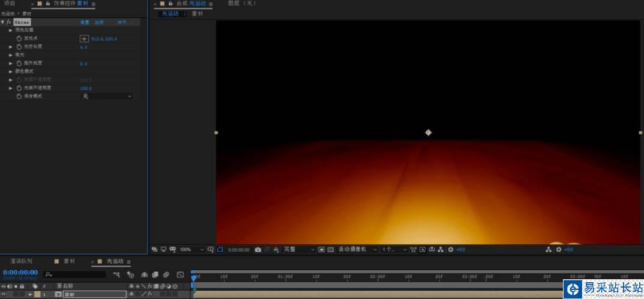The height and width of the screenshot is (299, 644).
Task: Collapse the Shine effect group
Action: (x=3, y=22)
